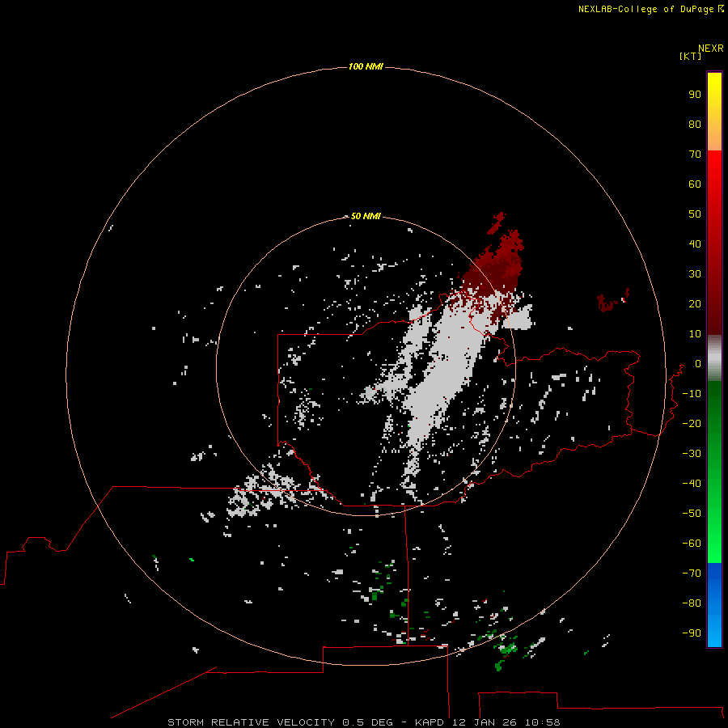Click the -60 value on the color scale
Viewport: 728px width, 728px height.
tap(692, 544)
